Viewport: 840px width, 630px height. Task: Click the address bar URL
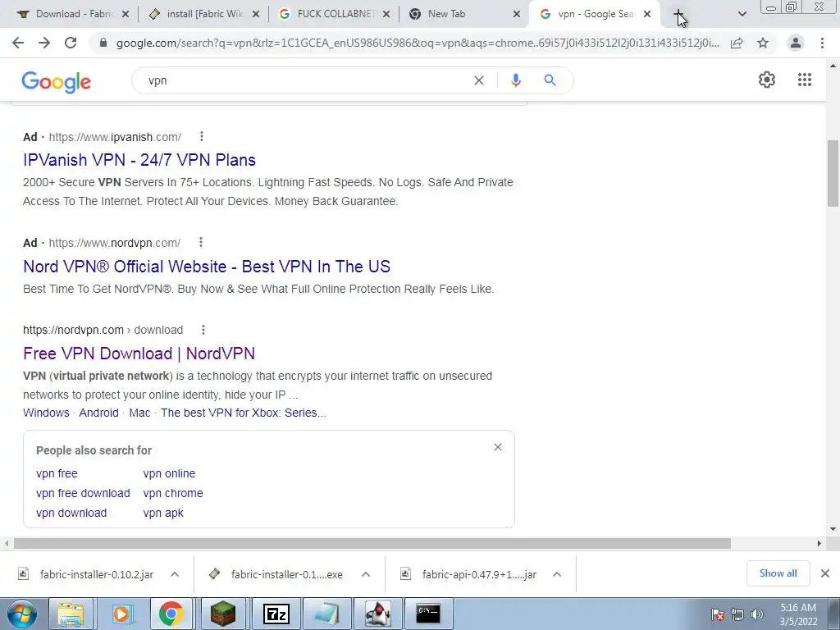pos(418,43)
